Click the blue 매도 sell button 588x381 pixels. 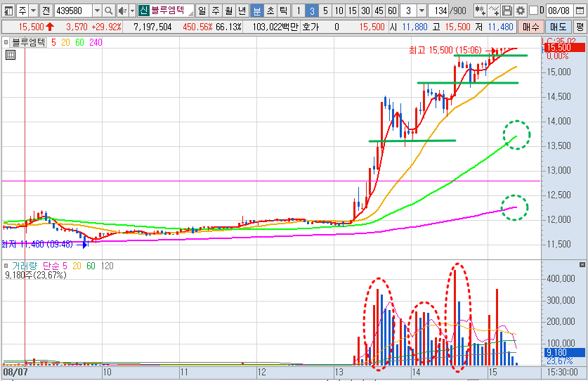coord(558,27)
